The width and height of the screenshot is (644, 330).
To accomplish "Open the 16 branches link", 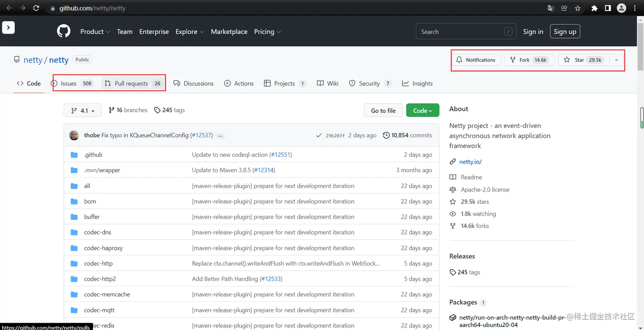I will pyautogui.click(x=128, y=110).
